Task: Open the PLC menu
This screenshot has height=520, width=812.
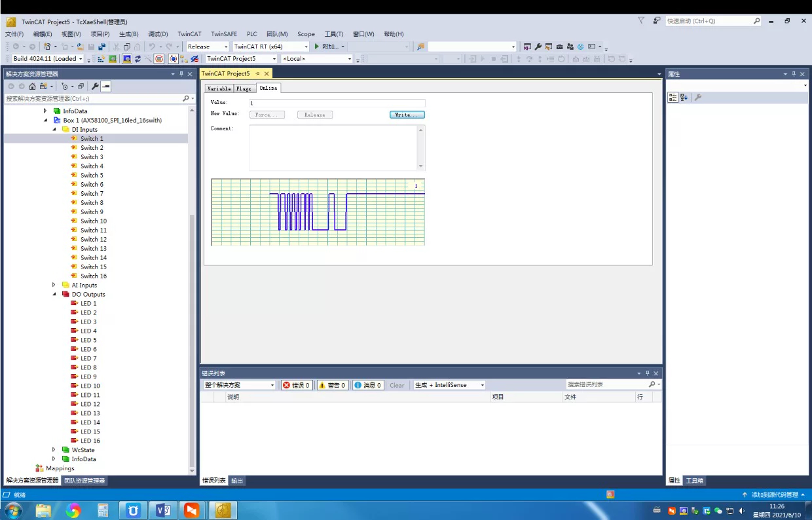Action: point(252,34)
